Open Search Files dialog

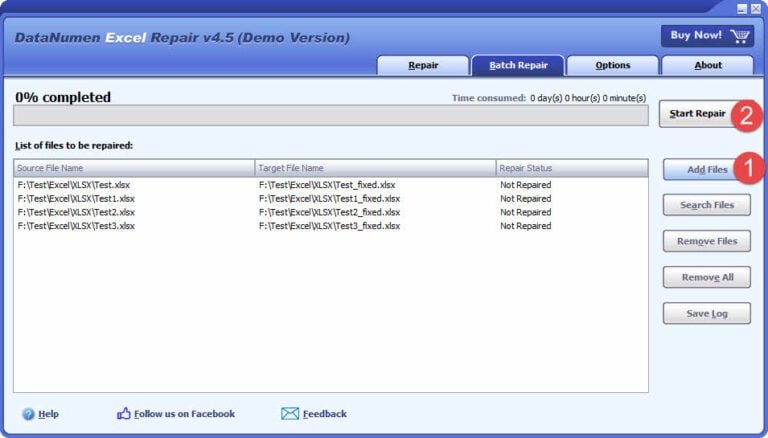[x=707, y=205]
